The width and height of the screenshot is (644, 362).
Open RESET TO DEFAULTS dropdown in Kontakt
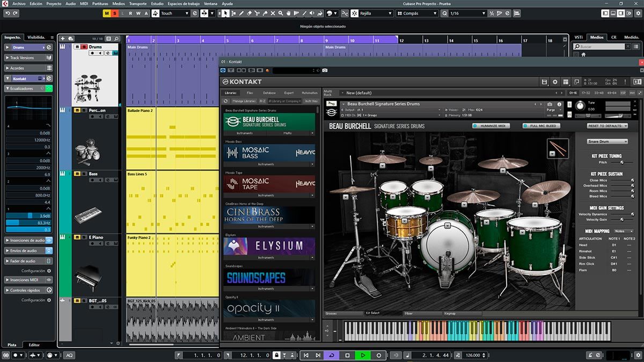(x=607, y=125)
